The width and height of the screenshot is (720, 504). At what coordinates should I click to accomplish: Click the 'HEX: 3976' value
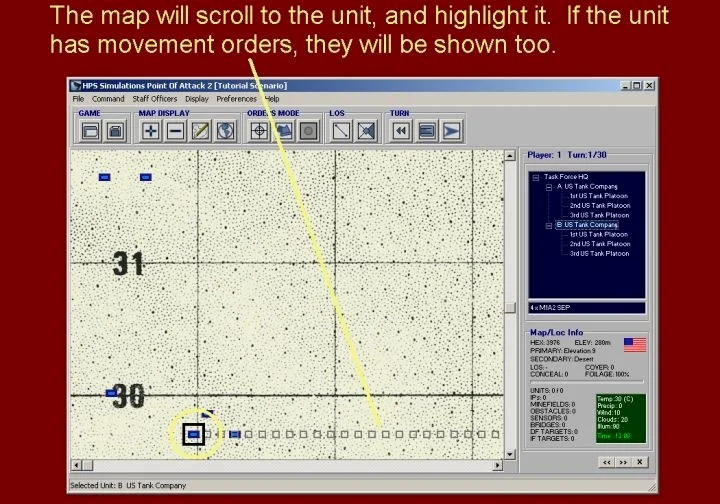point(545,343)
